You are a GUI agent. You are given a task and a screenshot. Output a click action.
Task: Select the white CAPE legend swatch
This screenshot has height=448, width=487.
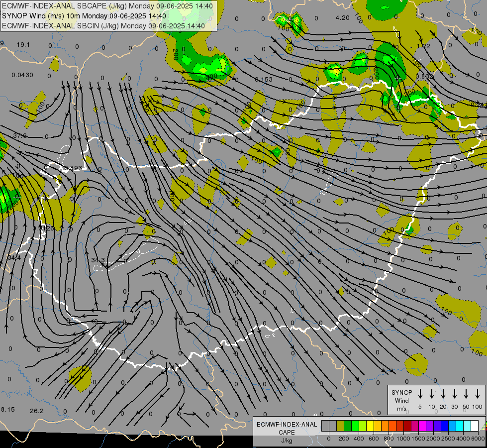click(474, 426)
